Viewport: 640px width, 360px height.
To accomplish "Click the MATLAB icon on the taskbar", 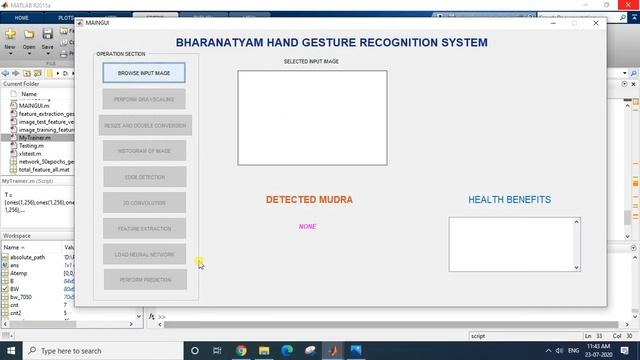I will click(x=333, y=351).
